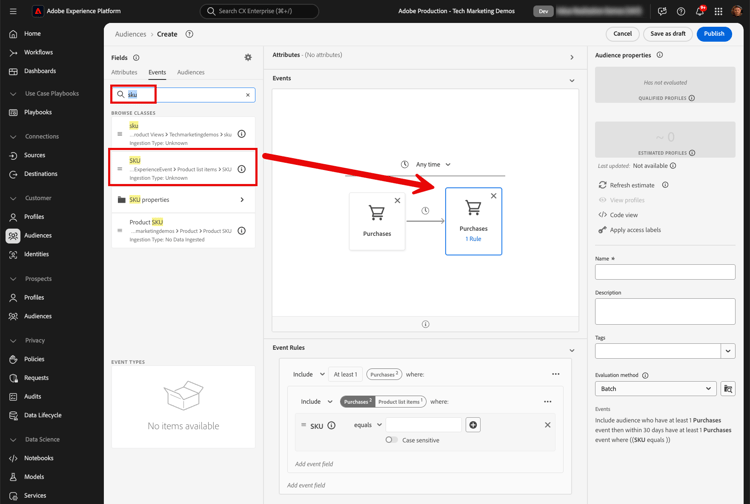Toggle the Case sensitive switch
Screen dimensions: 750x504
click(391, 440)
